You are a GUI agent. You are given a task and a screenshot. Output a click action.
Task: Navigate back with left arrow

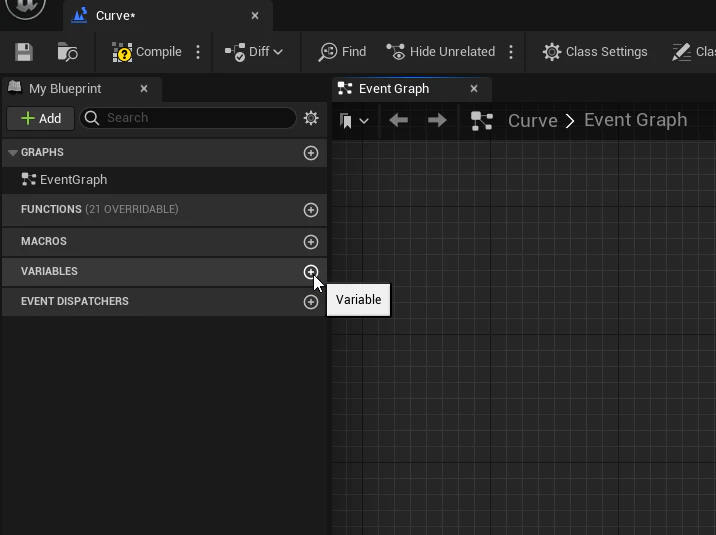click(x=399, y=121)
